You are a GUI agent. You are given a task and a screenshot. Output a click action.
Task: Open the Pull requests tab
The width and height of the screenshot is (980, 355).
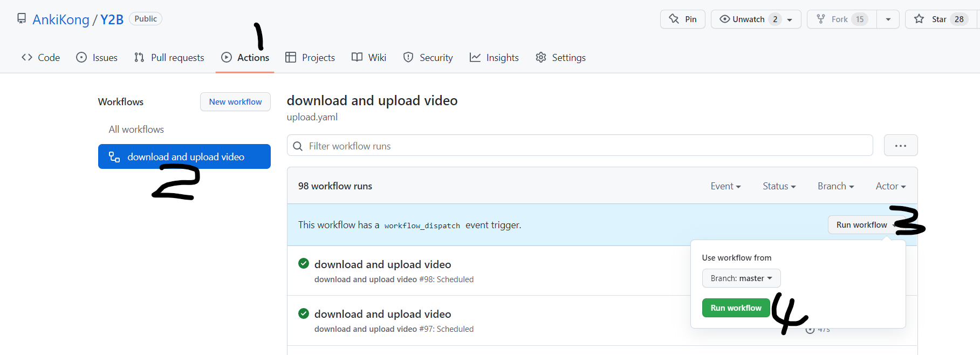(169, 57)
